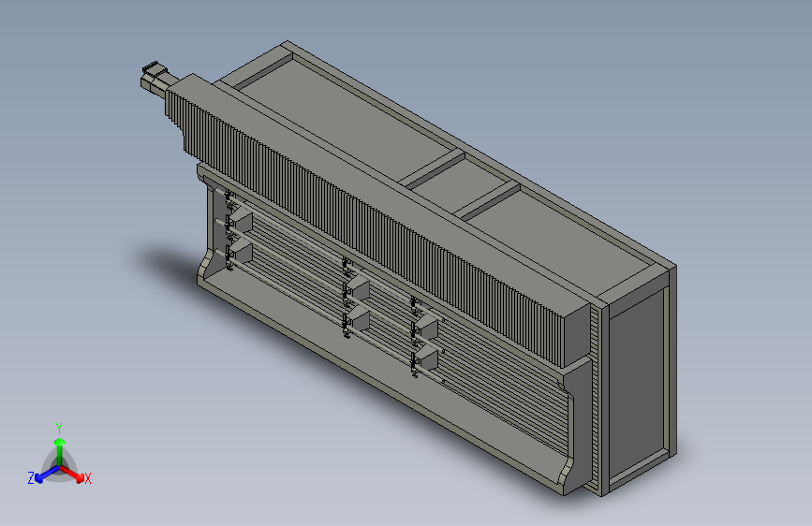Click the blue Z axis of the orientation triad

pyautogui.click(x=46, y=475)
